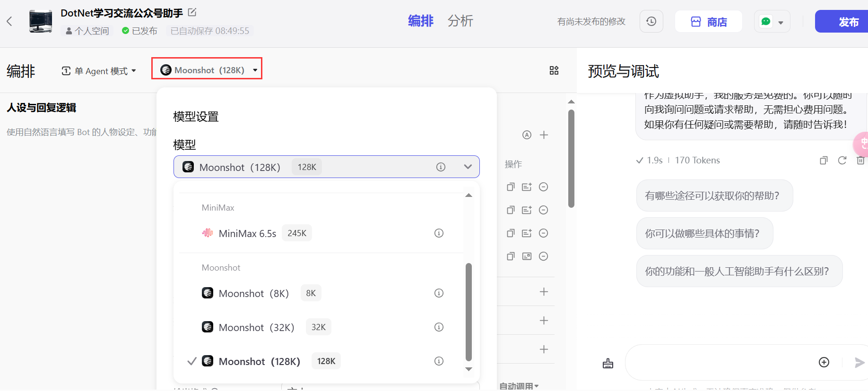
Task: Click the grid layout icon in toolbar
Action: tap(554, 70)
